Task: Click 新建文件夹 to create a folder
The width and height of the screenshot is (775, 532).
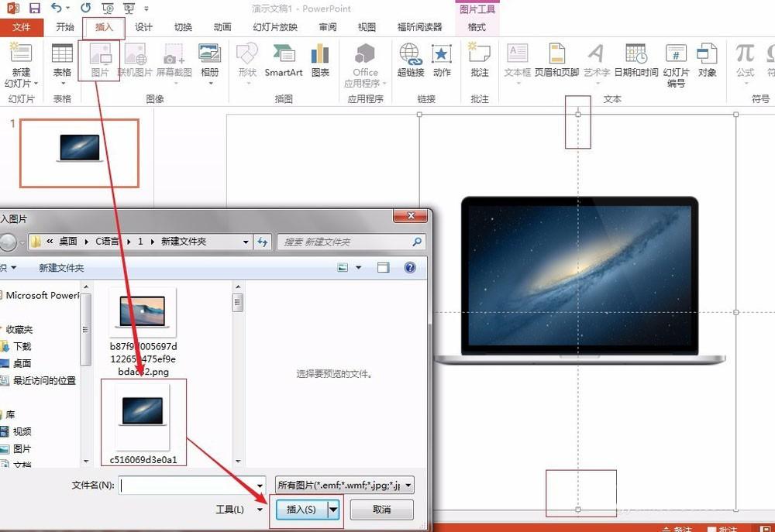Action: 60,266
